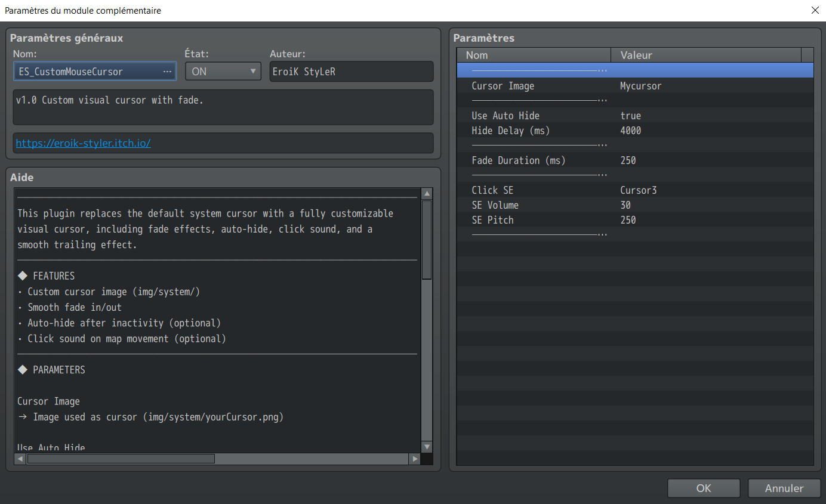Open plugin selector ellipsis in Nom field
The height and width of the screenshot is (504, 826).
tap(167, 72)
